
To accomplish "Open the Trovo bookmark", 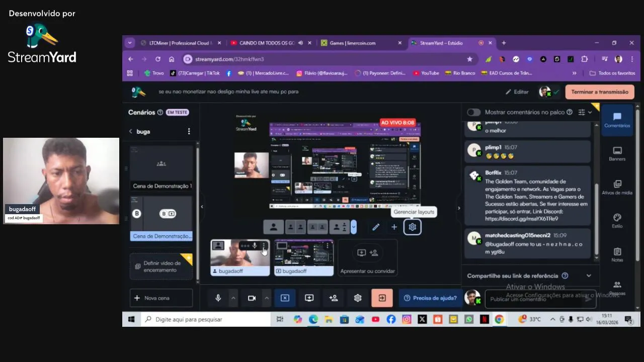I will click(x=154, y=73).
